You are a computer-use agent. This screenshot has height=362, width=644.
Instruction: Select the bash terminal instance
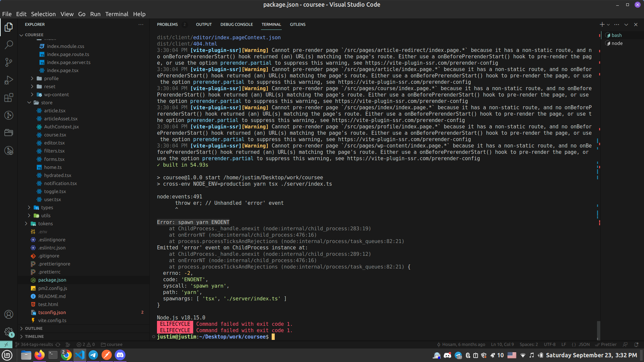coord(622,35)
